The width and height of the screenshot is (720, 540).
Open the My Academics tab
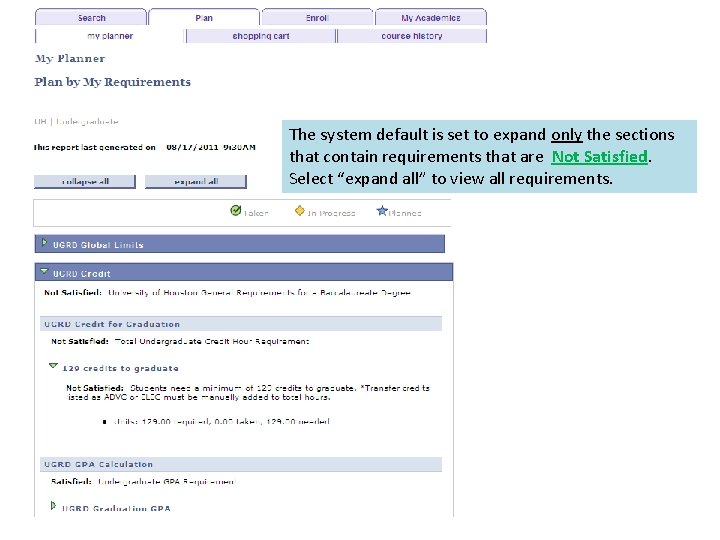[431, 17]
